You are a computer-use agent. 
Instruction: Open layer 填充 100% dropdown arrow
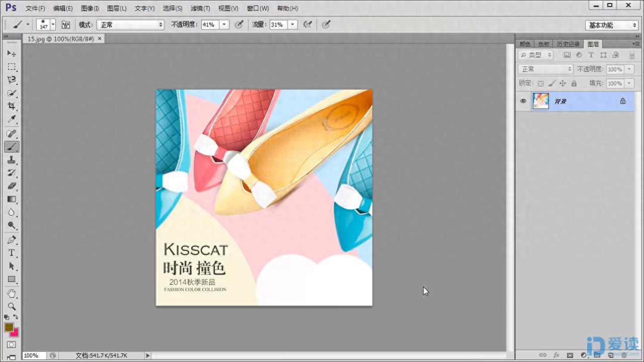[629, 83]
